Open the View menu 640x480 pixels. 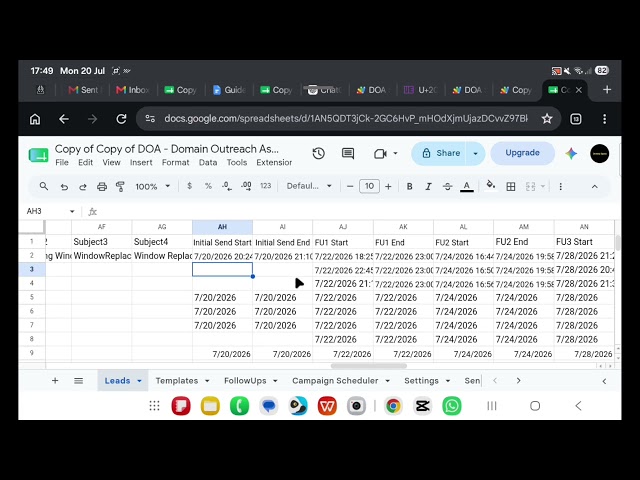pos(111,162)
